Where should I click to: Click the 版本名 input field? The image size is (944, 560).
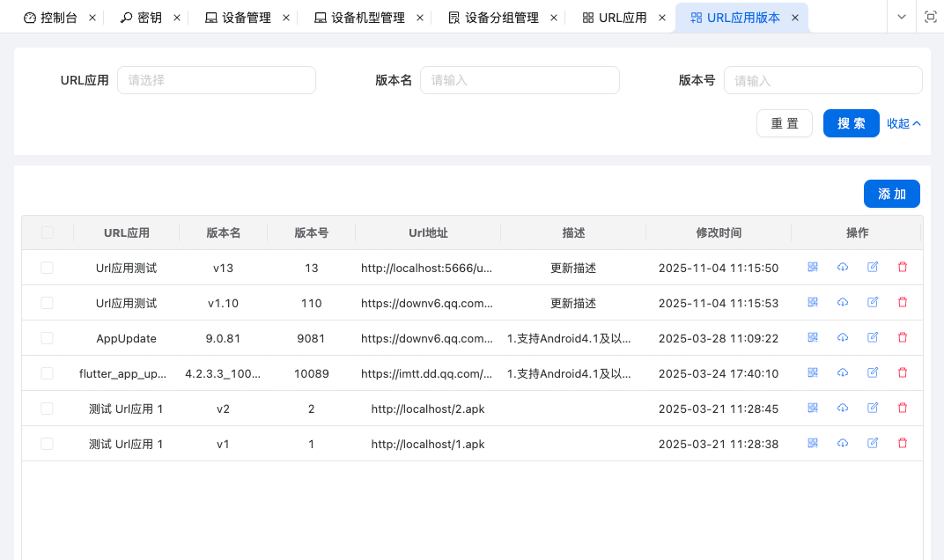520,80
